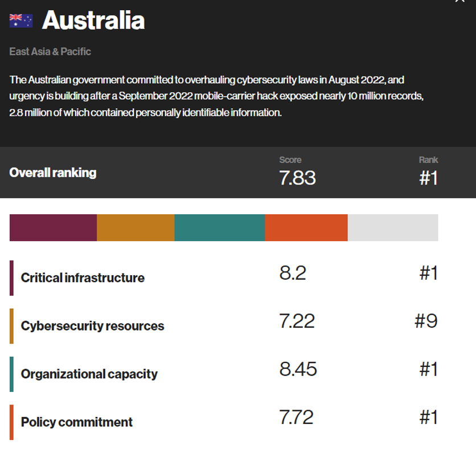Click the maroon marker beside Critical infrastructure
476x449 pixels.
pyautogui.click(x=11, y=277)
